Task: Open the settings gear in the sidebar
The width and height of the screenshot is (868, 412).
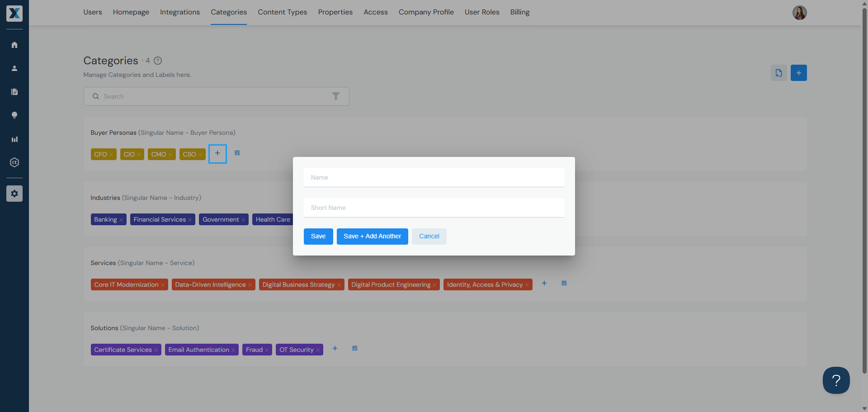Action: [x=14, y=194]
